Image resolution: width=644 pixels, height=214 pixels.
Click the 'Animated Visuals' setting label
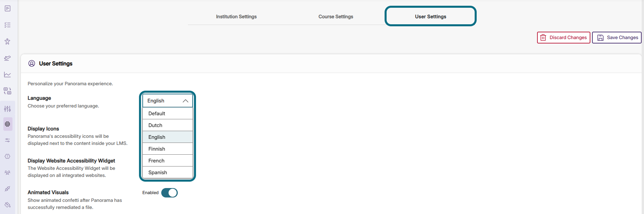tap(48, 192)
